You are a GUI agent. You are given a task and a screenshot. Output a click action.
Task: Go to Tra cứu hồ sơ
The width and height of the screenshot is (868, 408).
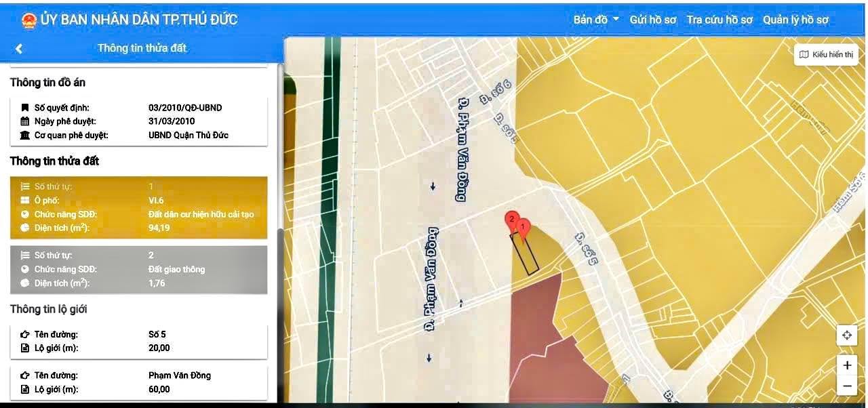click(719, 20)
